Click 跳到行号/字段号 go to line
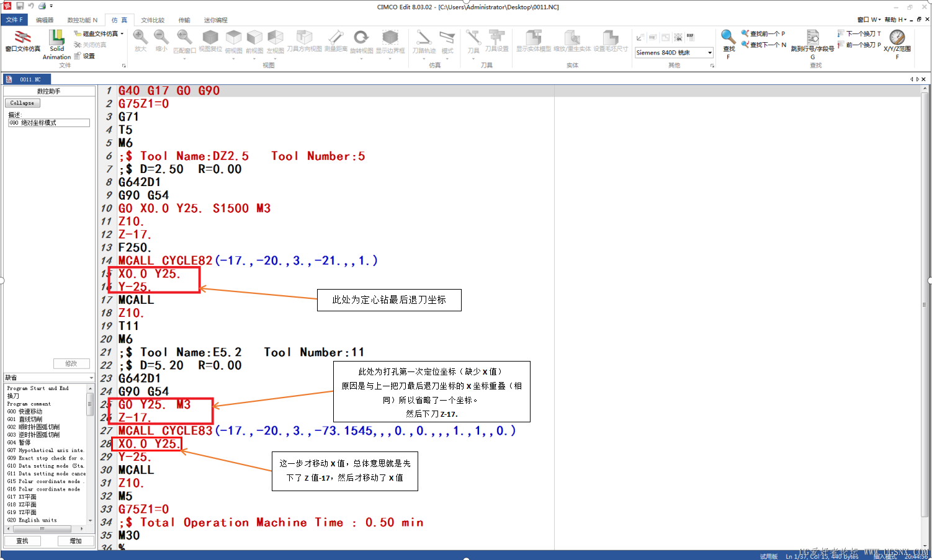The image size is (932, 560). 812,43
